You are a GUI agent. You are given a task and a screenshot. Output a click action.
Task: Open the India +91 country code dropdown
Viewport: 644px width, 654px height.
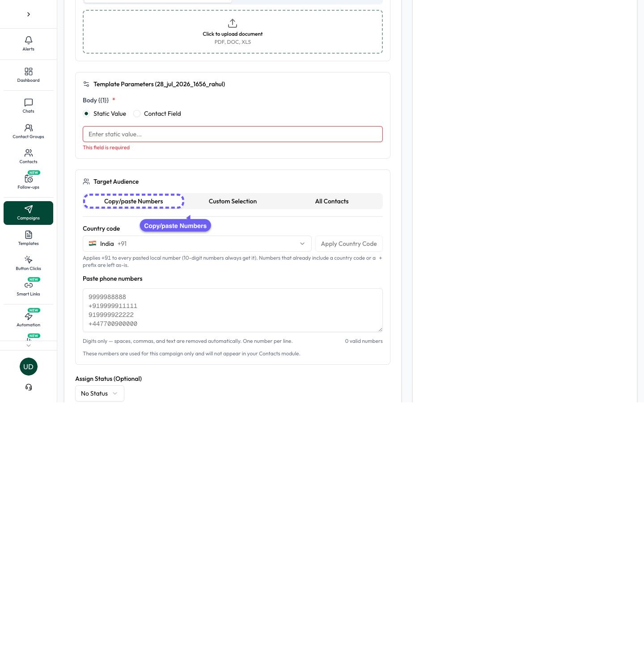(197, 244)
